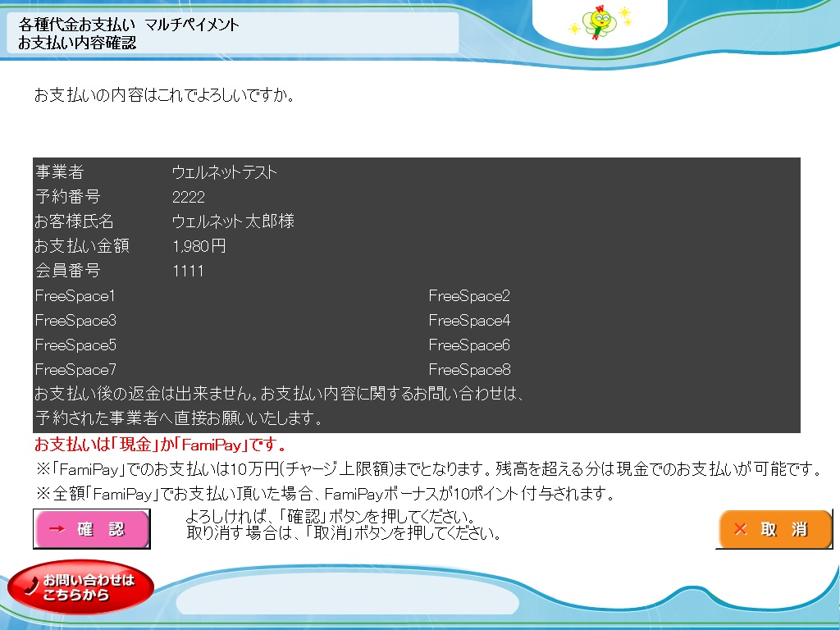Select the FreeSpace2 field label

click(469, 295)
